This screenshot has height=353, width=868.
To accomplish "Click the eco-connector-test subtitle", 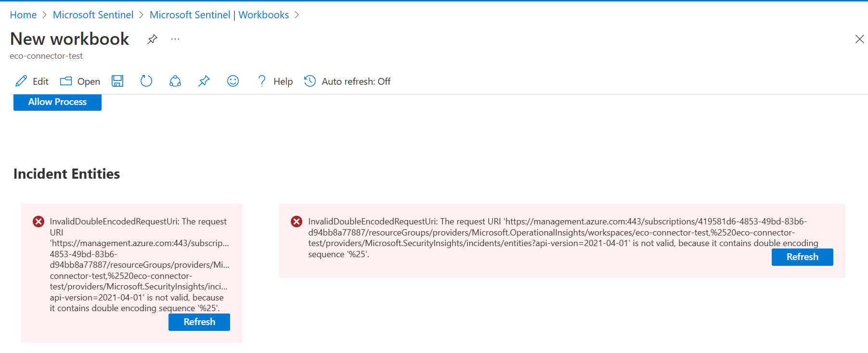I will pyautogui.click(x=46, y=56).
